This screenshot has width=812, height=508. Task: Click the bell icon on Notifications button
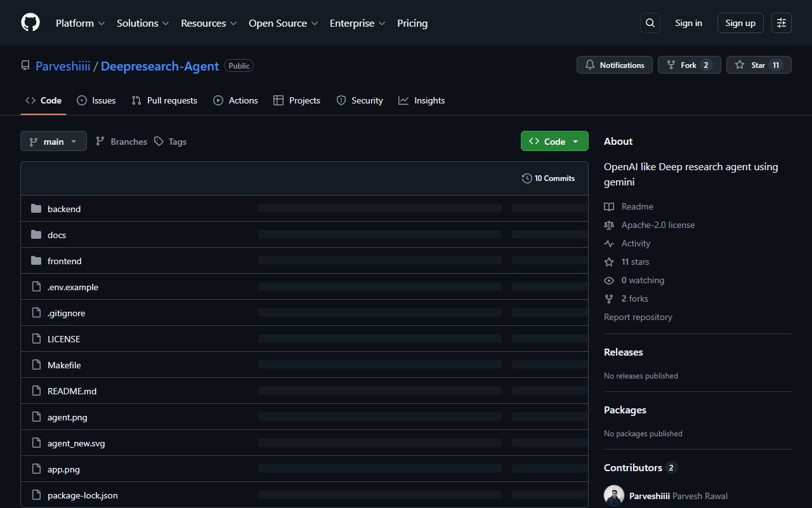(x=589, y=64)
